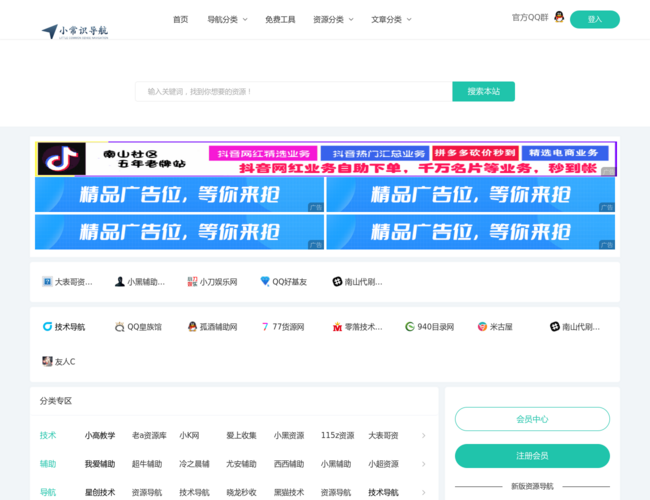This screenshot has height=500, width=650.
Task: Expand more links in 技术 row
Action: [424, 435]
